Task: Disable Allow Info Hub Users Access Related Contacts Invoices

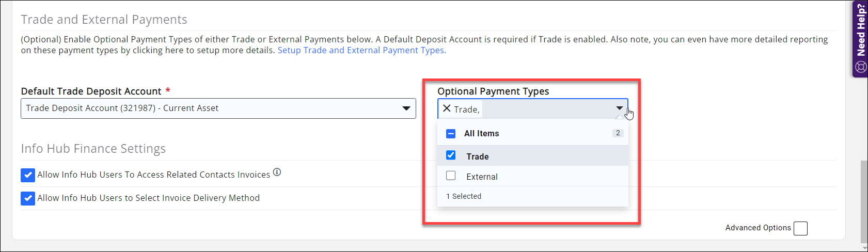Action: coord(28,175)
